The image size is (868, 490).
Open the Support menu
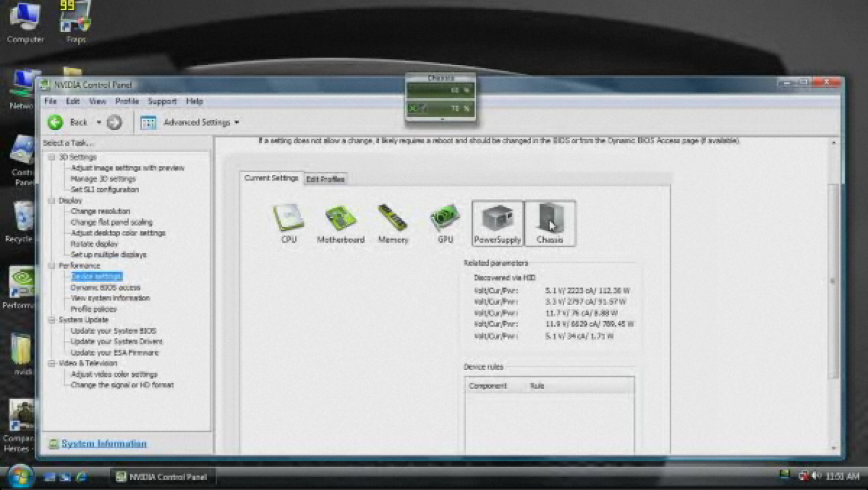click(x=162, y=101)
